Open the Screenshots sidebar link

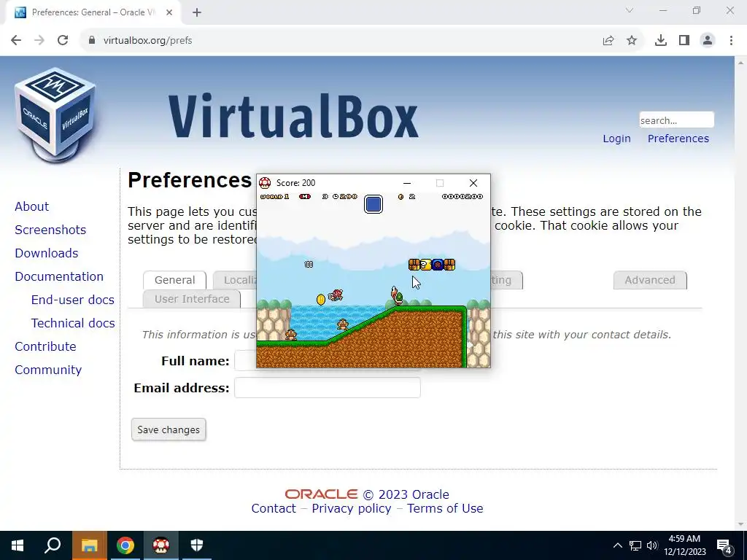pyautogui.click(x=50, y=230)
